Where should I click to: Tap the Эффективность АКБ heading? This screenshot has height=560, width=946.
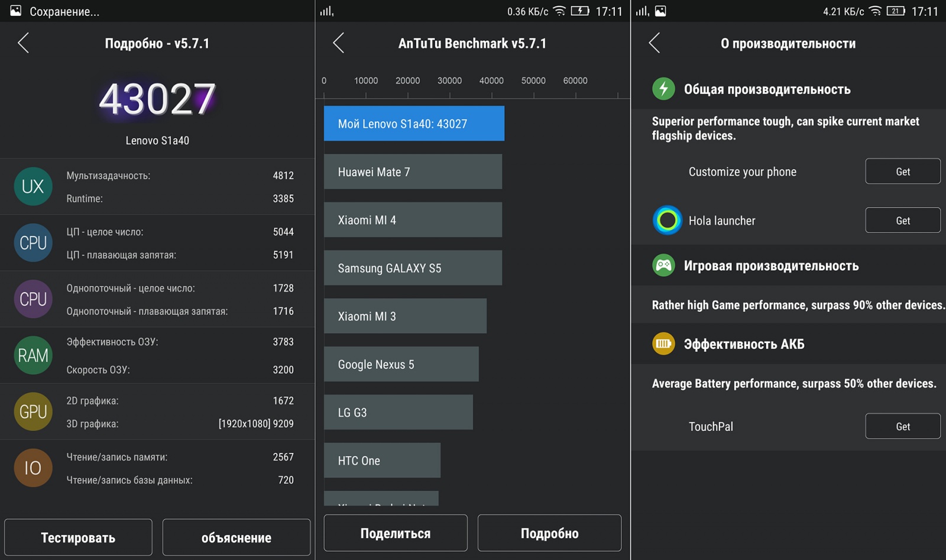pyautogui.click(x=744, y=344)
